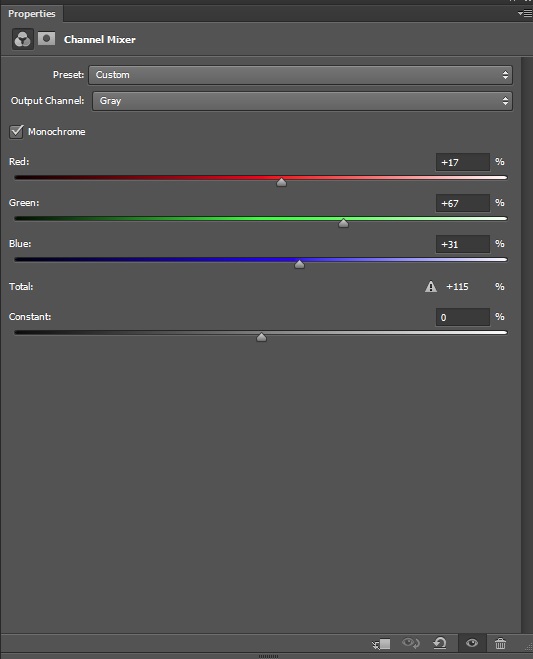
Task: Click the Total warning triangle icon
Action: tap(431, 287)
